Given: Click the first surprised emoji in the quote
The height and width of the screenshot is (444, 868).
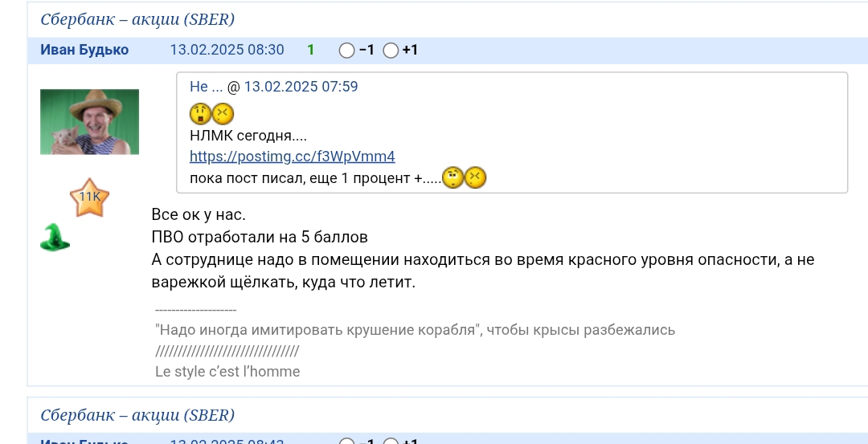Looking at the screenshot, I should tap(200, 114).
